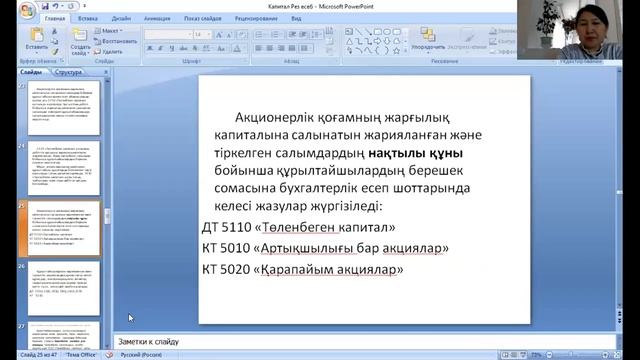
Task: Click the Format Painter brush icon
Action: (x=54, y=52)
